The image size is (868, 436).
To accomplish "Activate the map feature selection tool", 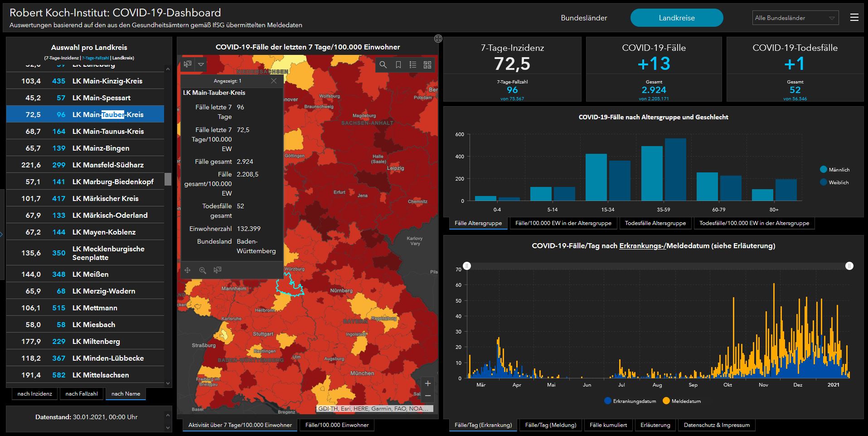I will (188, 64).
